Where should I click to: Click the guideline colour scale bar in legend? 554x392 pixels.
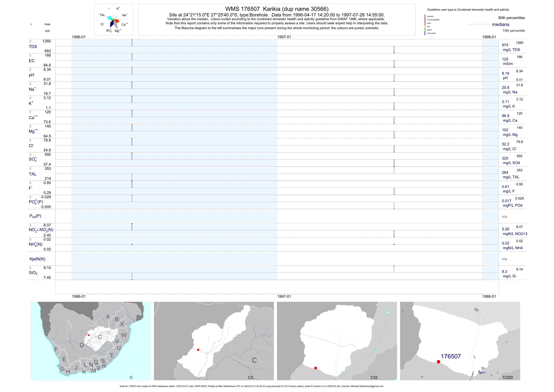[x=425, y=25]
